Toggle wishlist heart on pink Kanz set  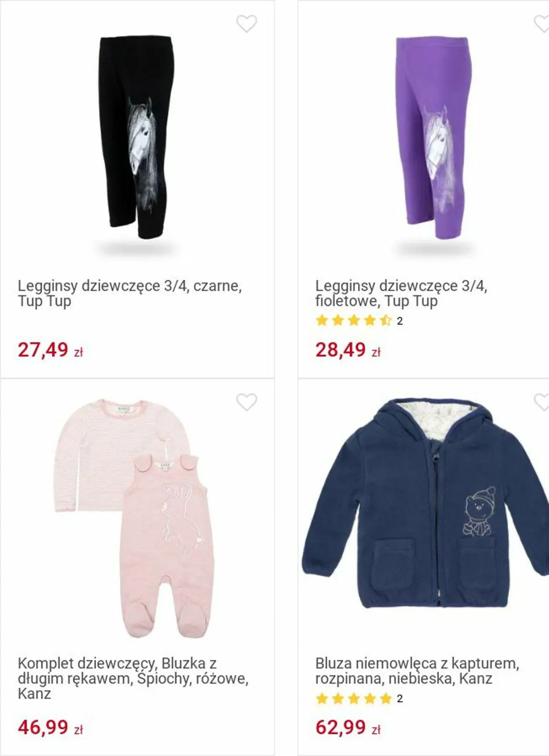pos(246,402)
